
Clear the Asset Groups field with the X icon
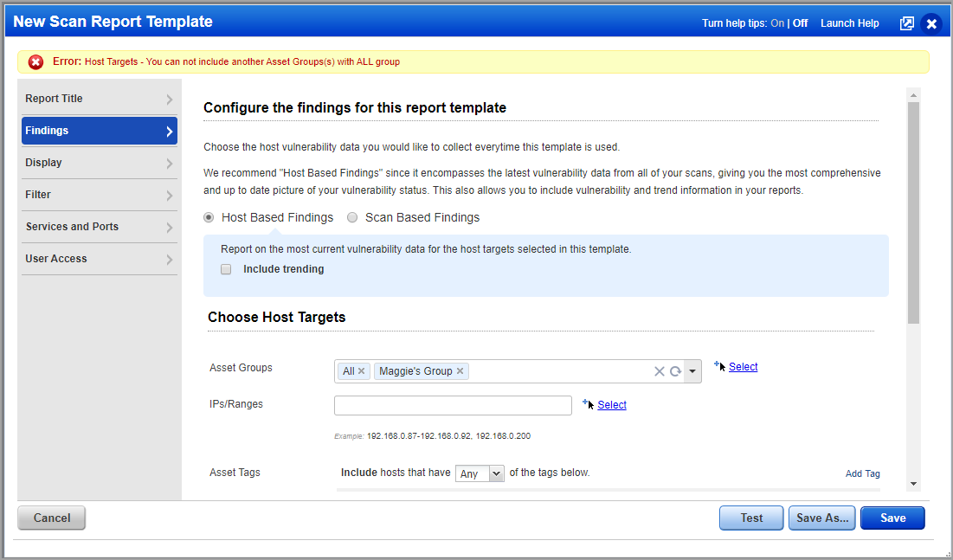[659, 370]
